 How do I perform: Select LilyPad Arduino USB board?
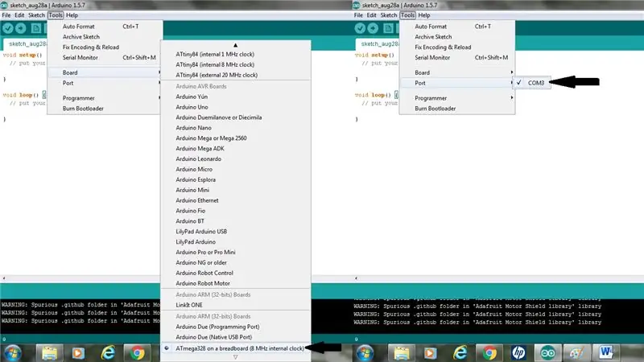(x=236, y=232)
